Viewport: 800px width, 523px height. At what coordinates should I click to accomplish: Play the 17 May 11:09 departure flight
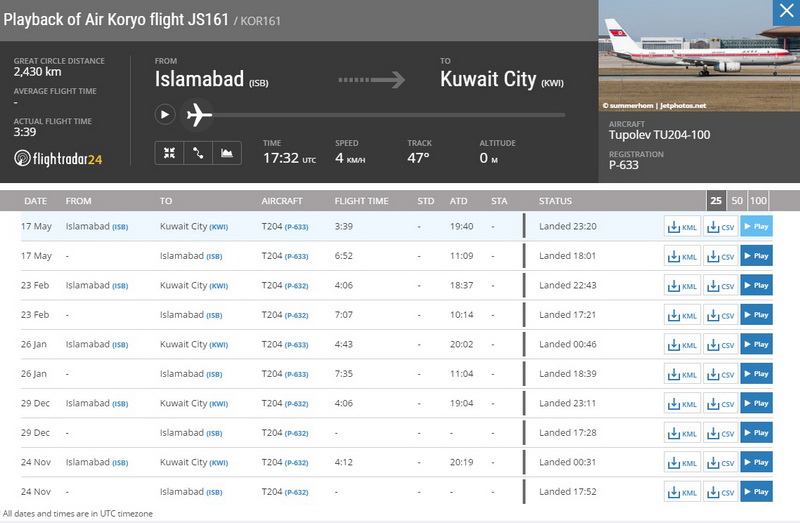757,256
